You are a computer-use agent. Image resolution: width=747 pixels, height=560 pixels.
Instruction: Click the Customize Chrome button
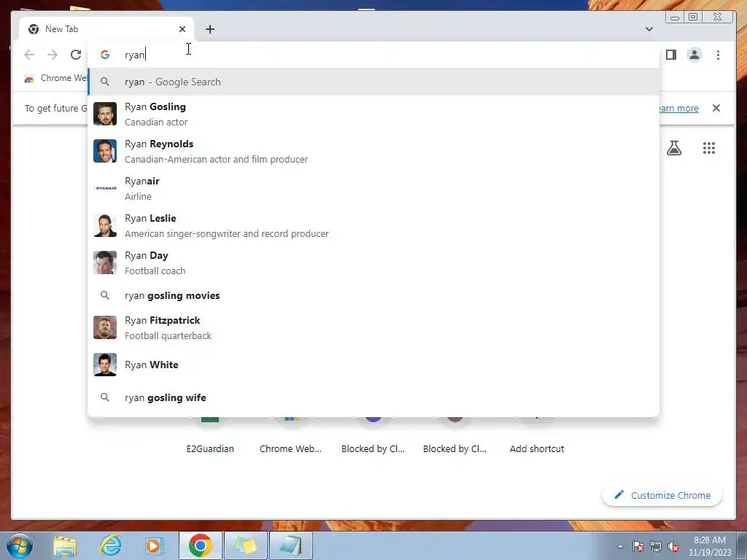(x=662, y=495)
